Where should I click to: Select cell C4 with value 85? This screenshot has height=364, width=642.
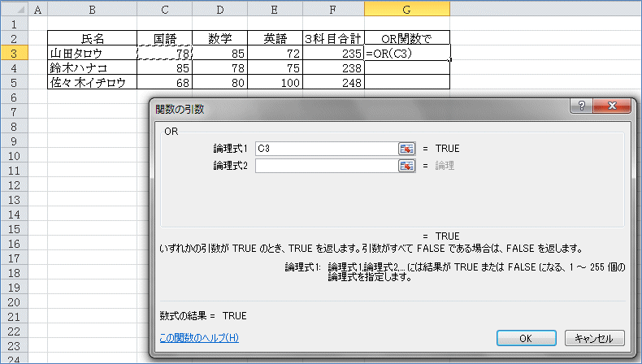coord(165,68)
